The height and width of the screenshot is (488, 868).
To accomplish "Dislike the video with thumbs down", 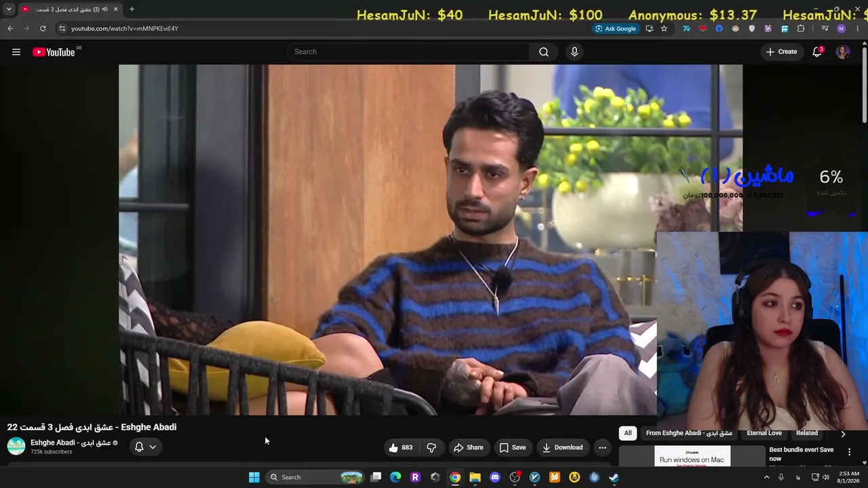I will point(431,447).
